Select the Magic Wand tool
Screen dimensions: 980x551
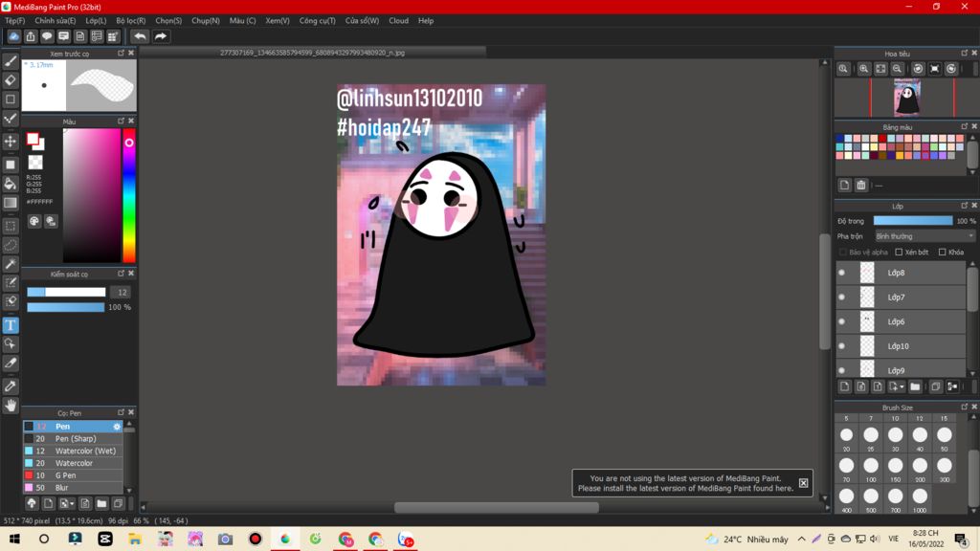[11, 264]
